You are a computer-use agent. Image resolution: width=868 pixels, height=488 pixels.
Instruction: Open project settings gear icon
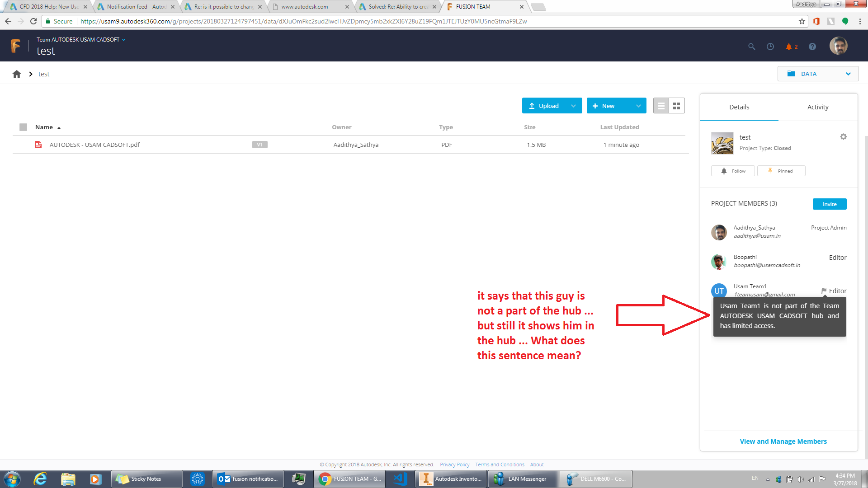(843, 136)
